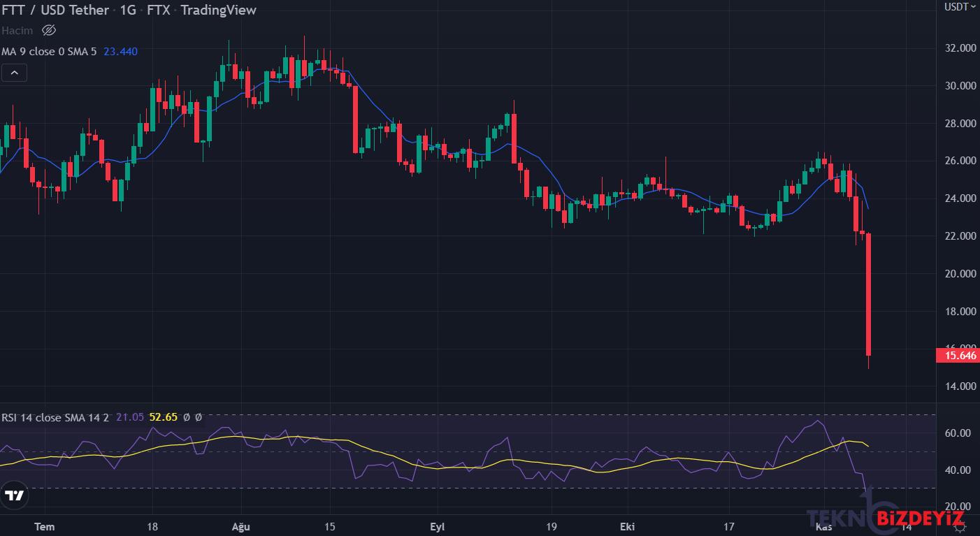Click the RSI 60.00 axis label
Screen dimensions: 980x536
tap(958, 433)
